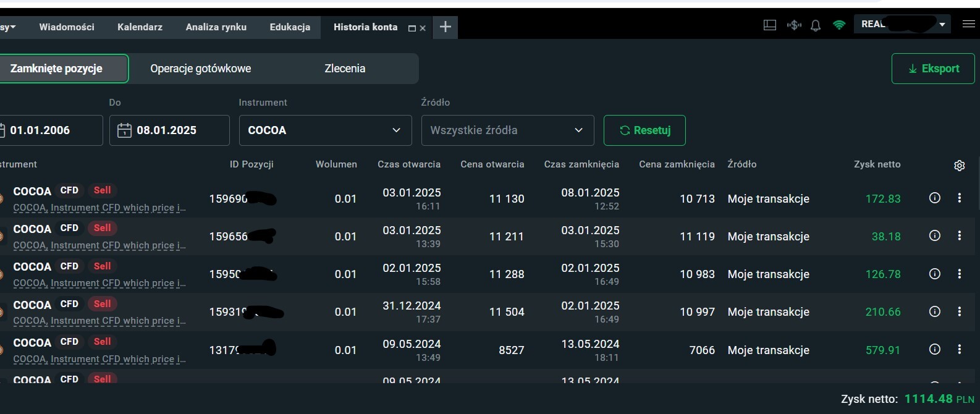Sort by the Zysk netto column header
The height and width of the screenshot is (414, 980).
coord(876,164)
